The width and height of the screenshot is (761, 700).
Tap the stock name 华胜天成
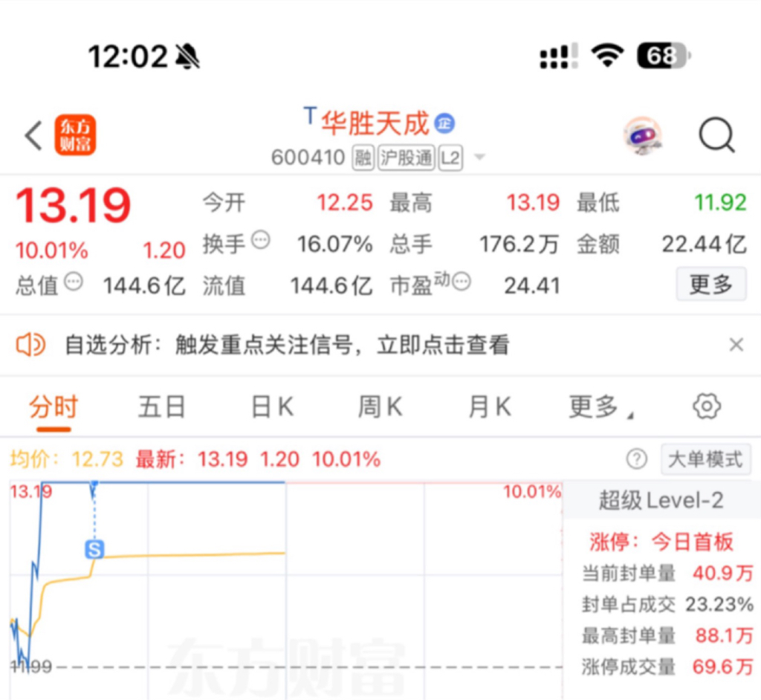coord(375,123)
